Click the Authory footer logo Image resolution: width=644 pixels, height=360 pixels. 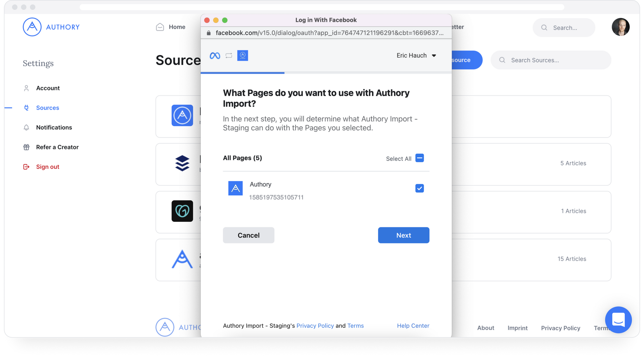coord(178,327)
